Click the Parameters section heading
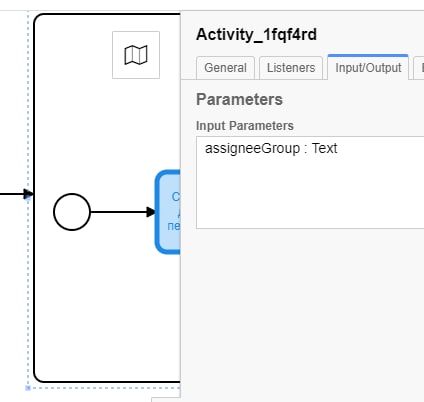Screen dimensions: 424x402 [x=239, y=100]
